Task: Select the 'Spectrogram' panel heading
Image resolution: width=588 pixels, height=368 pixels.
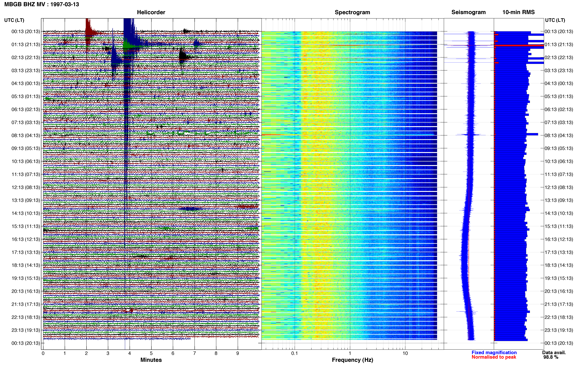Action: point(352,12)
